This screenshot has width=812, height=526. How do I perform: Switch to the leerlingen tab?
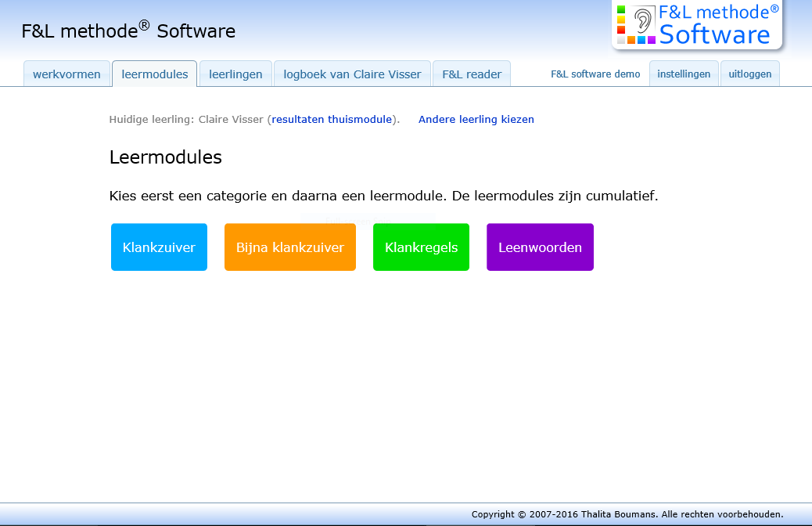(235, 74)
